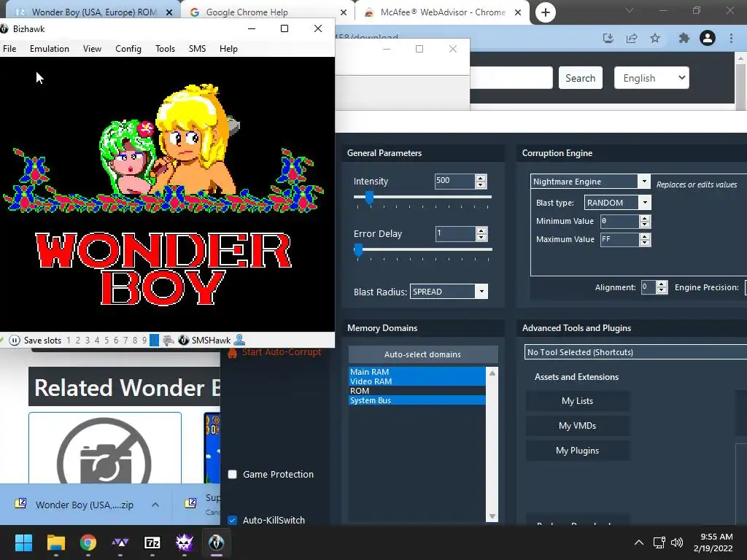Screen dimensions: 747x560
Task: Increase Alignment value with the stepper
Action: 661,284
